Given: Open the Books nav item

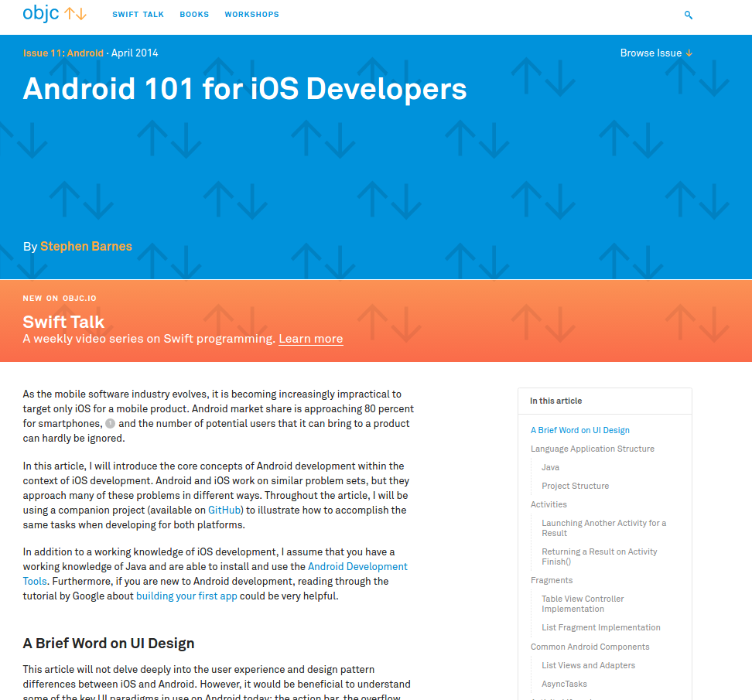Looking at the screenshot, I should [194, 15].
